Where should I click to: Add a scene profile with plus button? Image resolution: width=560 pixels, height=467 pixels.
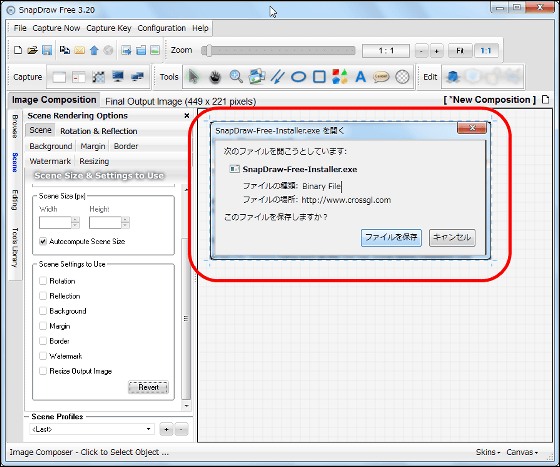coord(166,429)
